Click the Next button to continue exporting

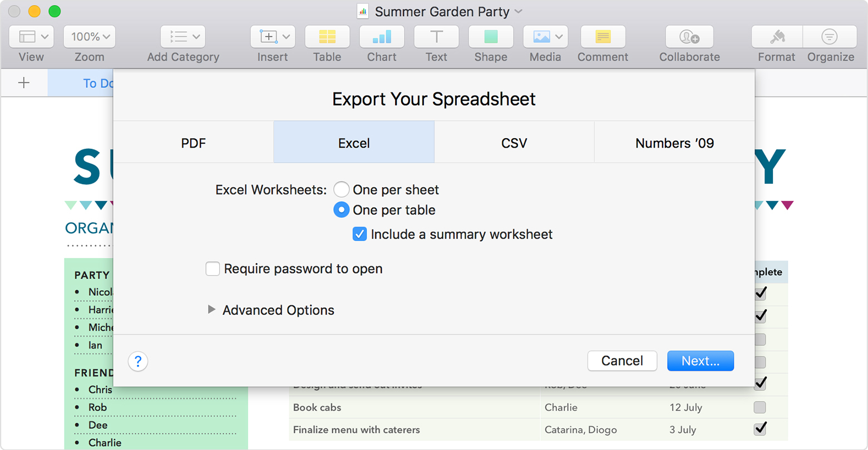point(700,361)
